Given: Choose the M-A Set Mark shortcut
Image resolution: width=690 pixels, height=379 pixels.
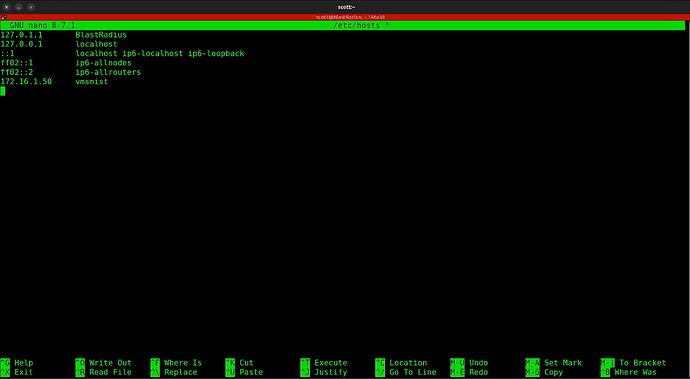Looking at the screenshot, I should [554, 363].
